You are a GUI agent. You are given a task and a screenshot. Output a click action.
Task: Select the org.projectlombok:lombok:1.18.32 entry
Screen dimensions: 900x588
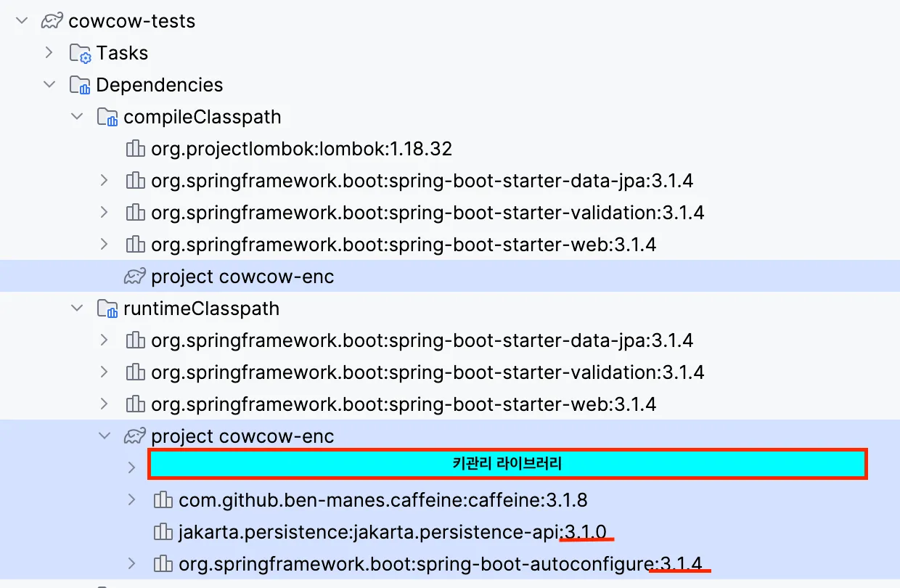pyautogui.click(x=301, y=149)
